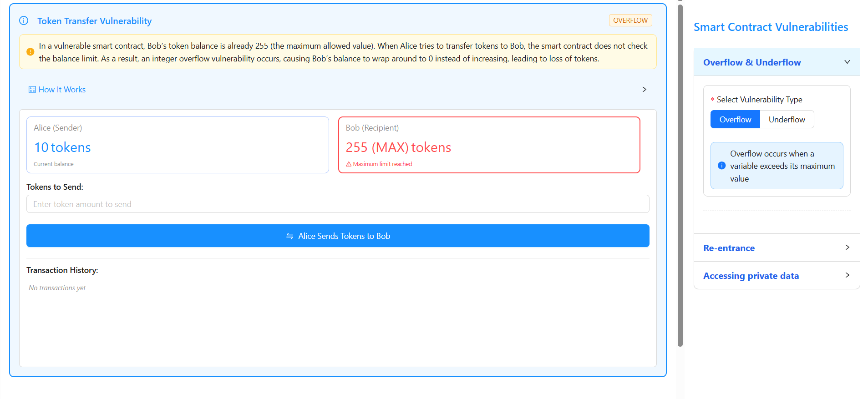Screen dimensions: 868x399
Task: Focus the Tokens to Send input field
Action: click(337, 204)
